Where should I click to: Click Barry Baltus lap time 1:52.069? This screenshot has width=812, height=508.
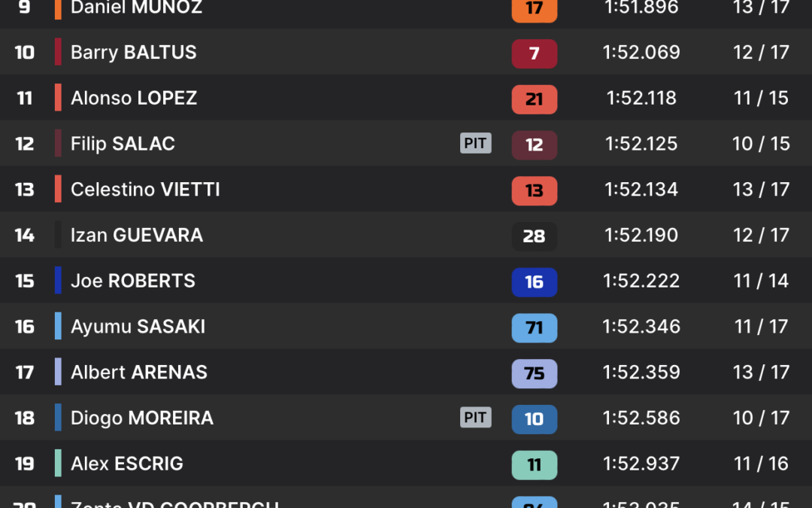tap(641, 53)
